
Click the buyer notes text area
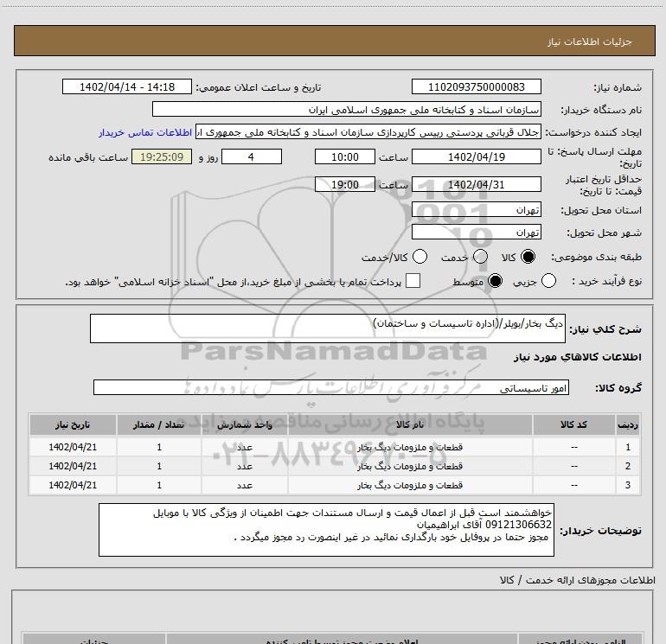pos(326,530)
